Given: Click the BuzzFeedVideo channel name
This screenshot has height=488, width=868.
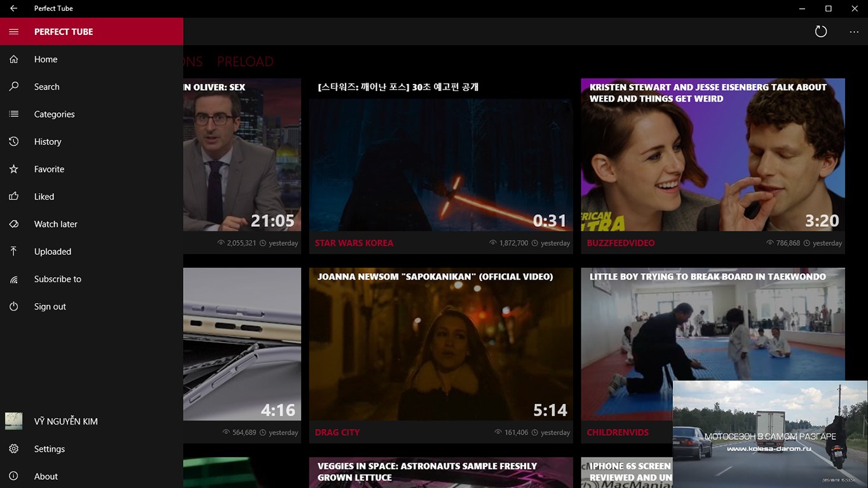Looking at the screenshot, I should [x=621, y=243].
